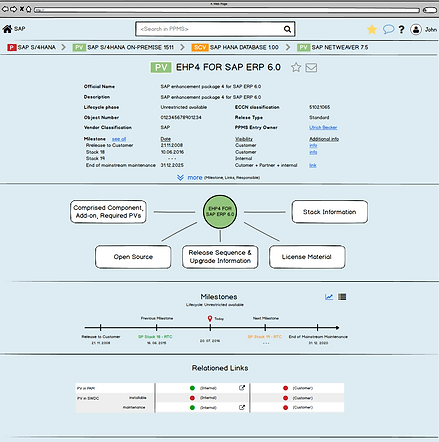The image size is (439, 442).
Task: Expand more details double chevron
Action: [x=180, y=177]
